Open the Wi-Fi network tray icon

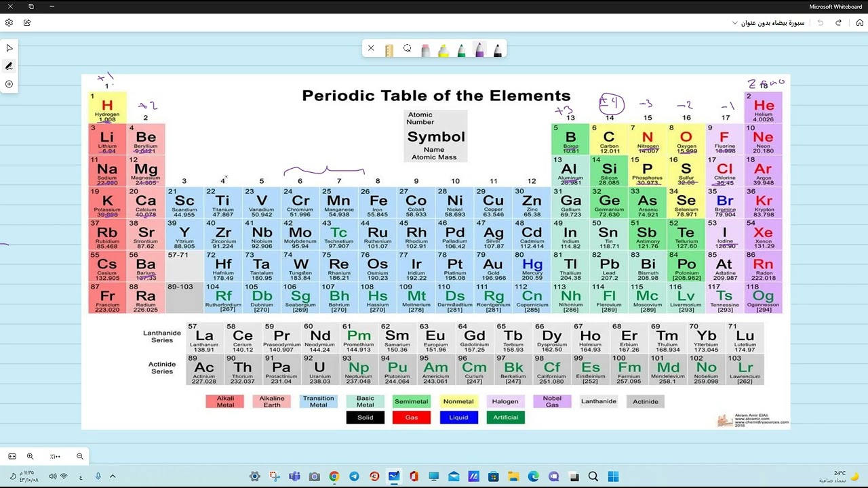pyautogui.click(x=64, y=476)
